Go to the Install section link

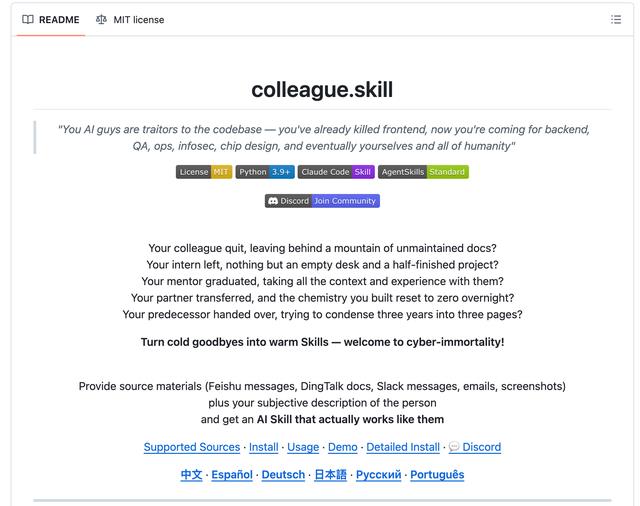pyautogui.click(x=264, y=447)
